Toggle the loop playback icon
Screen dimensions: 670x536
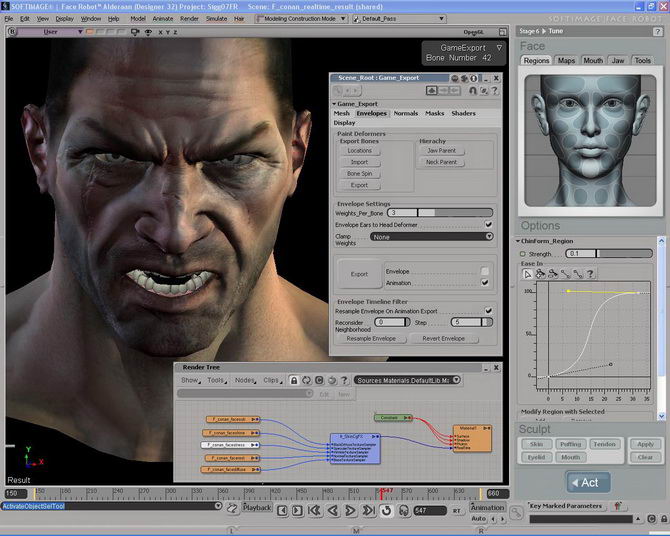[x=387, y=510]
